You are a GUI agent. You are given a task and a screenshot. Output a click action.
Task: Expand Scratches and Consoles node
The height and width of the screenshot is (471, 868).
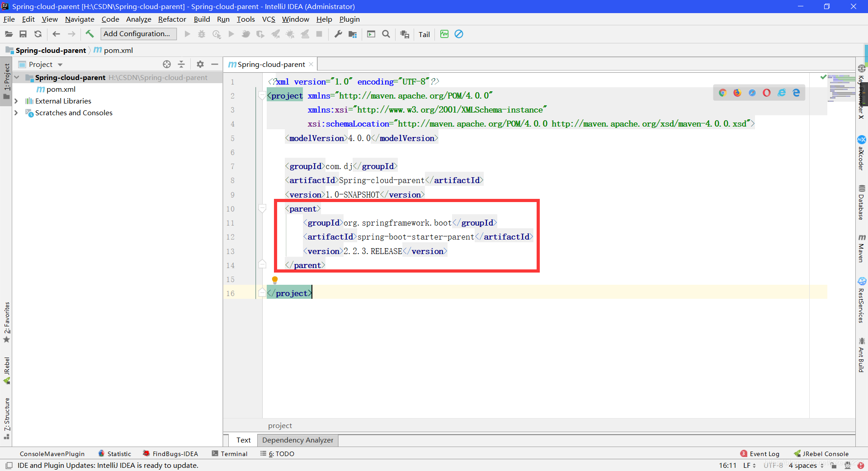pyautogui.click(x=16, y=113)
